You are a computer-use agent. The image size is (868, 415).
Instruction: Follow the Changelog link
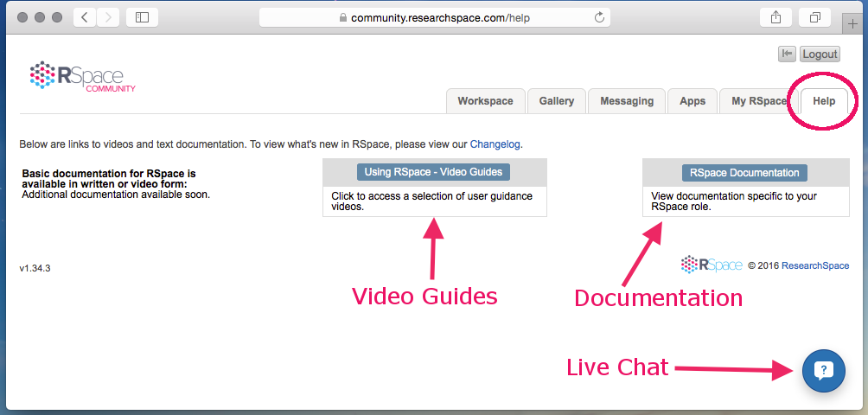point(495,144)
